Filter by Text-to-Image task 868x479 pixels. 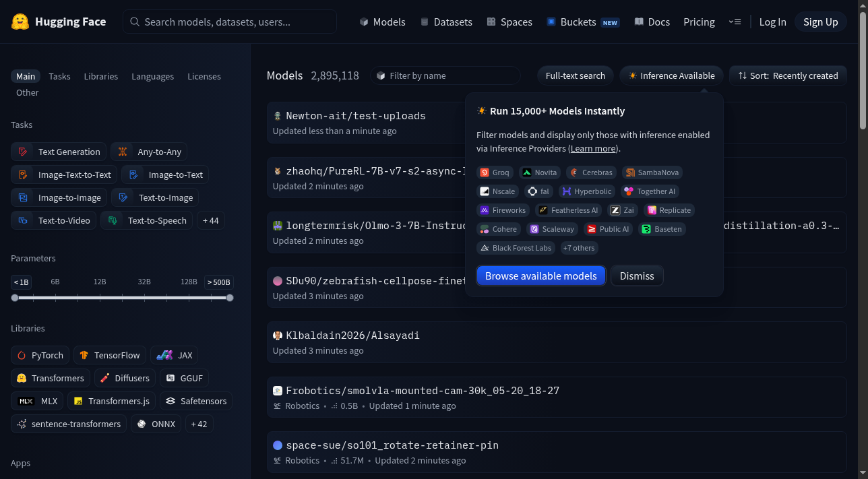(x=155, y=197)
